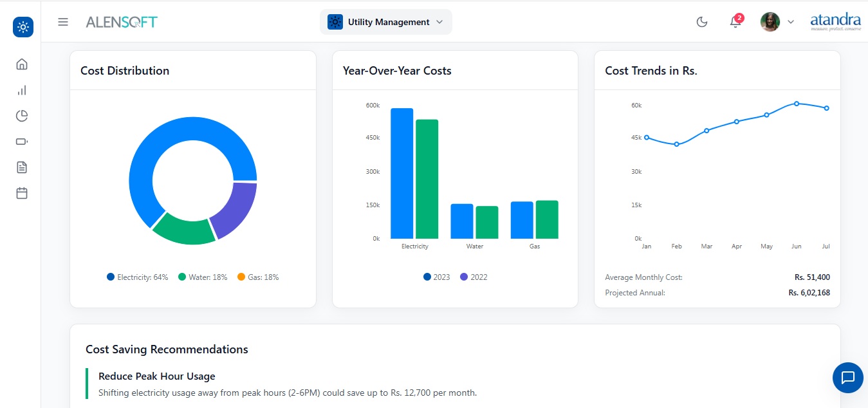Screen dimensions: 868x408
Task: Collapse sidebar with hamburger menu
Action: click(63, 22)
